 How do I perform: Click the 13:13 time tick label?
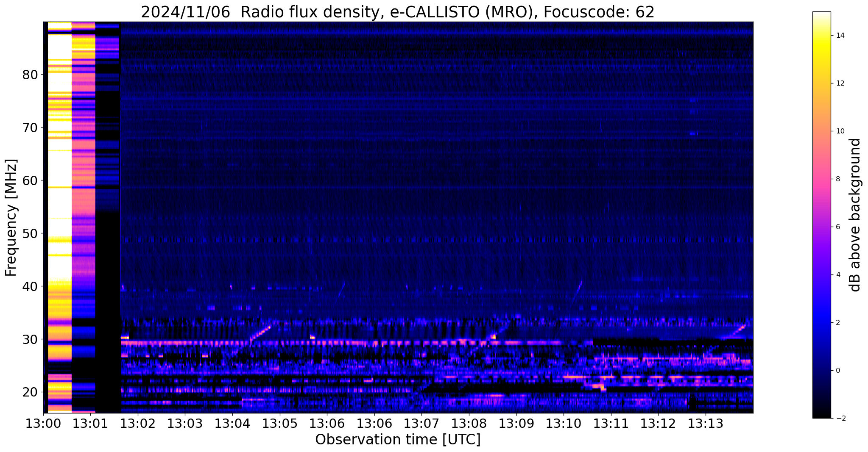tap(706, 423)
